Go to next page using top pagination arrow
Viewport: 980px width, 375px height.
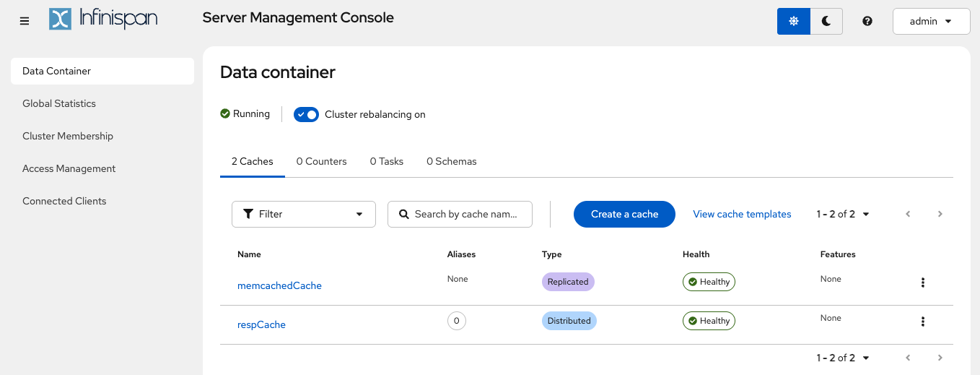pos(940,214)
